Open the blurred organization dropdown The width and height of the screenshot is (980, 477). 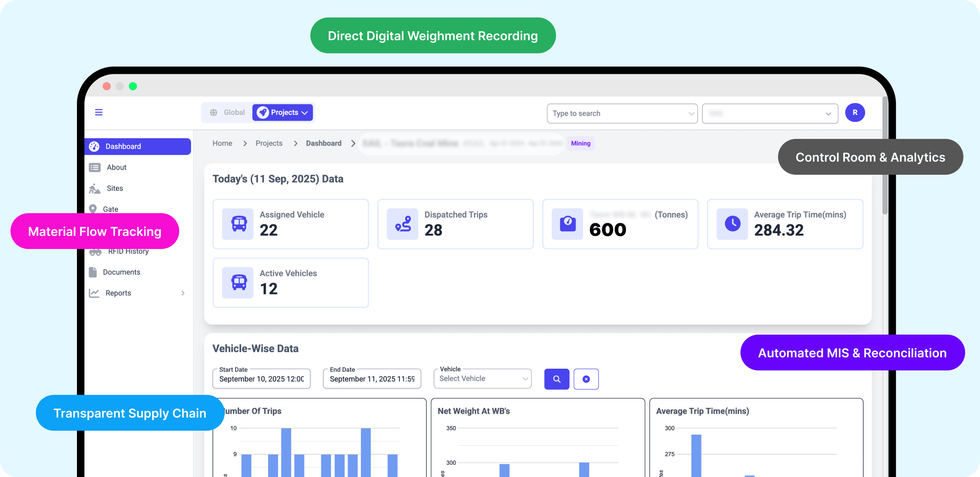[x=770, y=114]
